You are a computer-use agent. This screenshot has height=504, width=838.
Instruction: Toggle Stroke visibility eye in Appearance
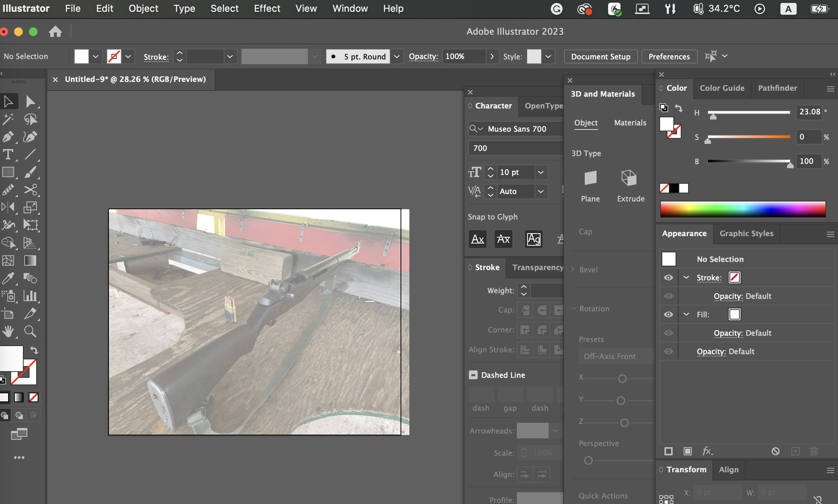(669, 277)
